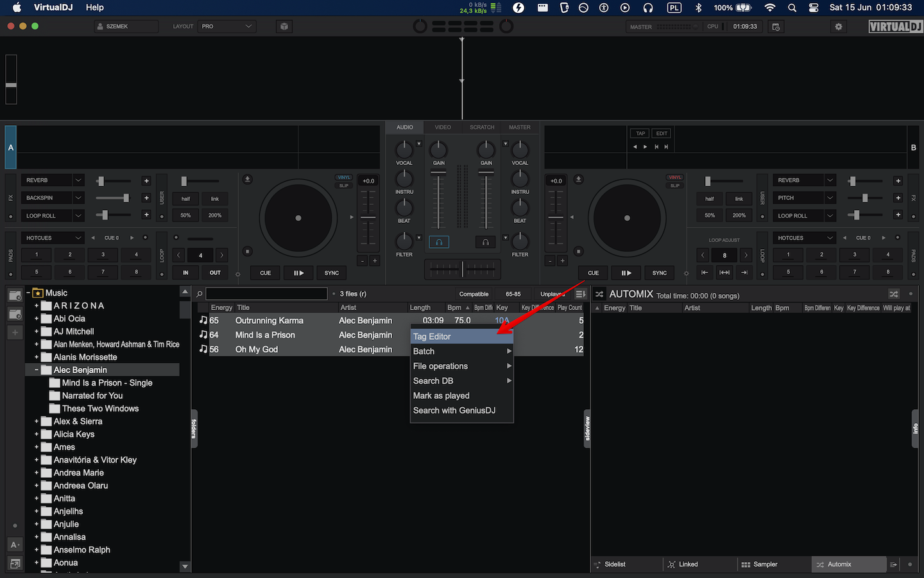
Task: Open settings gear in top bar
Action: pyautogui.click(x=838, y=26)
